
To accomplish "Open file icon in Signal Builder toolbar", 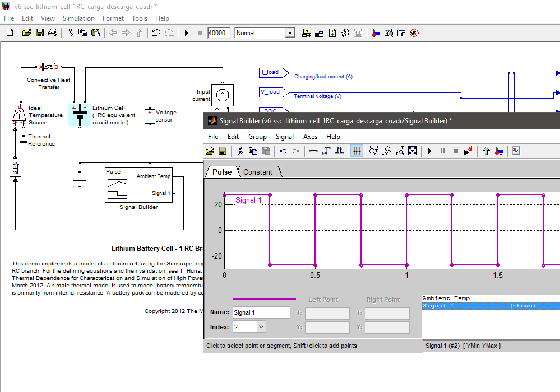I will coord(210,151).
